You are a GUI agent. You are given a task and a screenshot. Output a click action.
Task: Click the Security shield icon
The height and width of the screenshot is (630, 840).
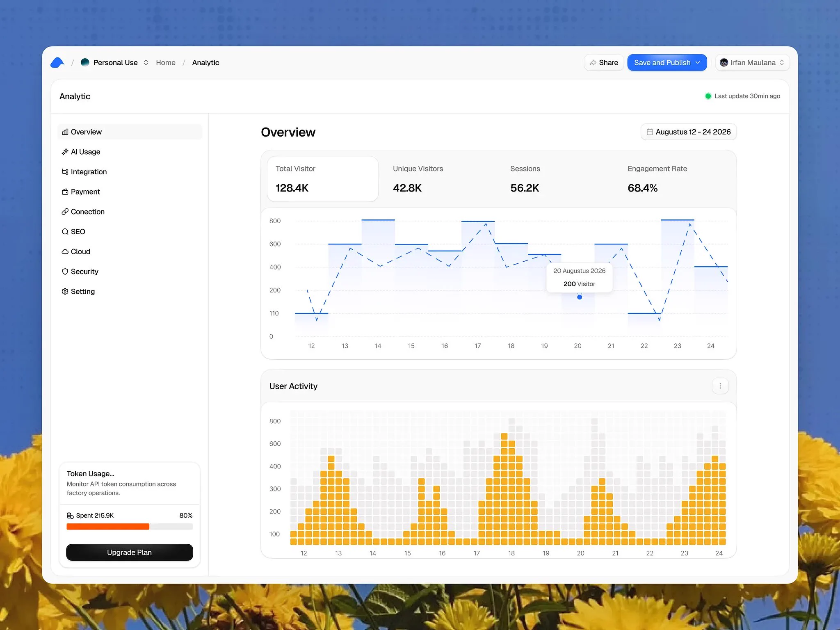point(65,272)
